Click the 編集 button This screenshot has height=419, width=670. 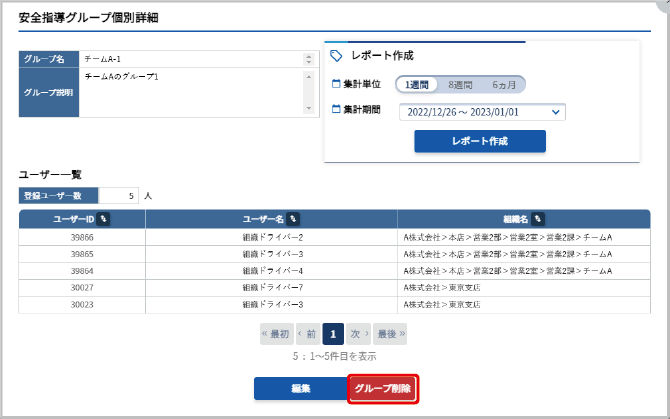[x=299, y=388]
